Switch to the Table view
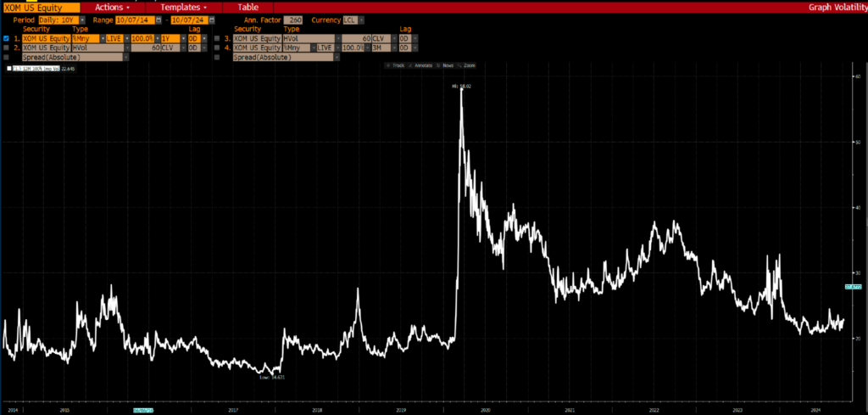The image size is (868, 415). coord(248,6)
